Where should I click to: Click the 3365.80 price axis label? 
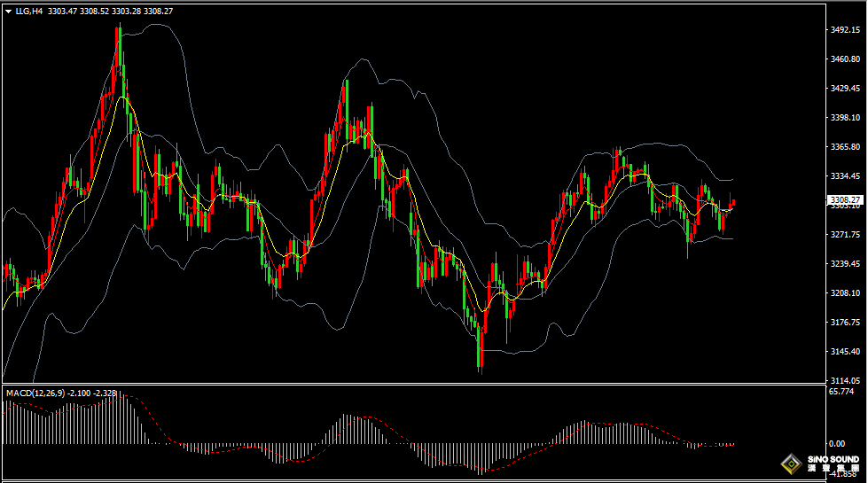click(844, 146)
